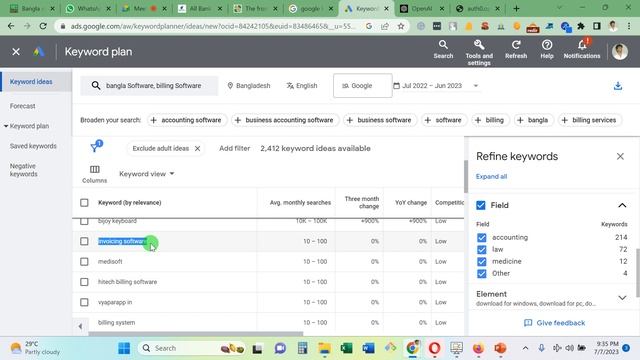This screenshot has width=640, height=360.
Task: Click the Expand all link
Action: pos(491,177)
